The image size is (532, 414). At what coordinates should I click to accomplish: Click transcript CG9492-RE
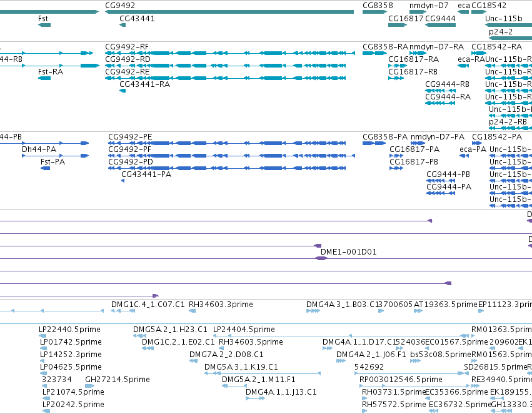tap(128, 72)
